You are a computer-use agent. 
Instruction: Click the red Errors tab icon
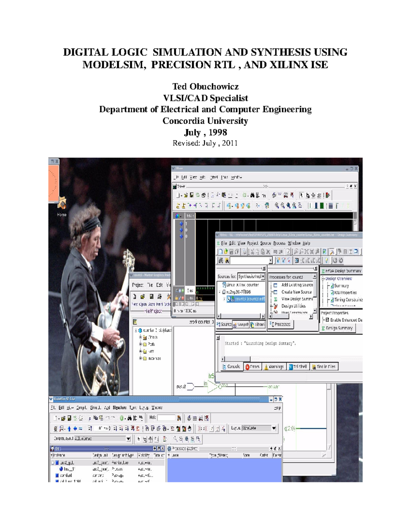(x=247, y=367)
